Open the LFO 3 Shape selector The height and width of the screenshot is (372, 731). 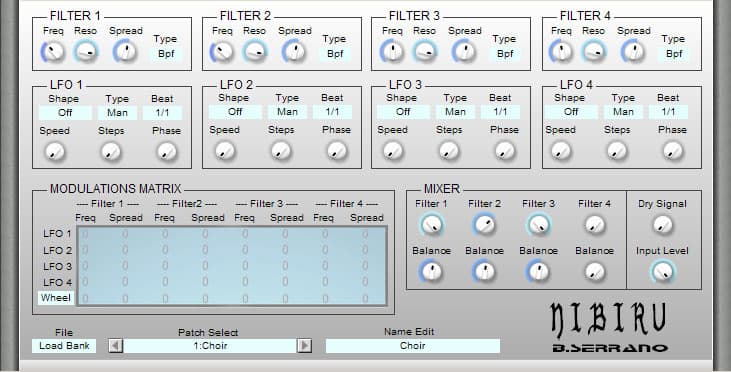coord(403,112)
